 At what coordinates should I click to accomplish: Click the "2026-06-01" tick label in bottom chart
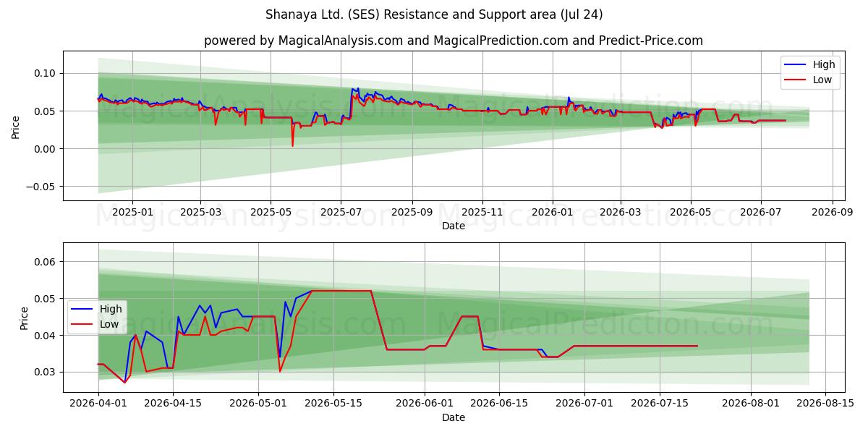pyautogui.click(x=425, y=402)
